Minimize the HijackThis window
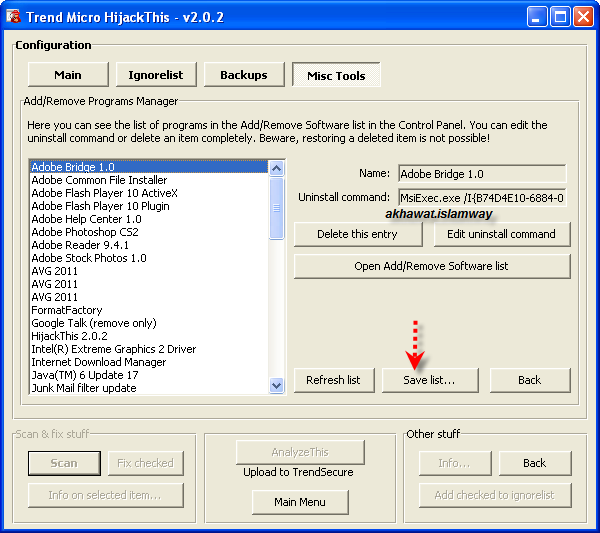Viewport: 600px width, 533px height. tap(536, 17)
